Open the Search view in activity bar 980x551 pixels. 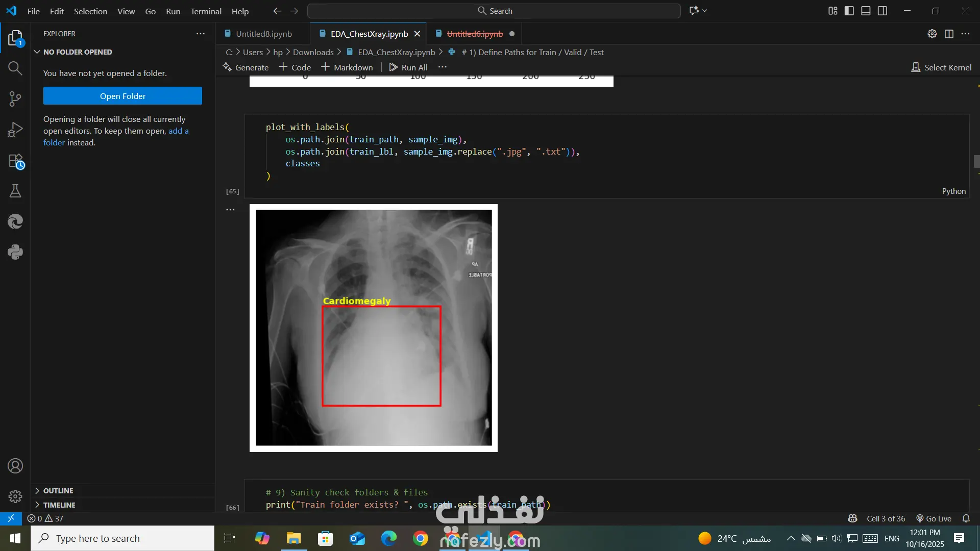pos(15,68)
